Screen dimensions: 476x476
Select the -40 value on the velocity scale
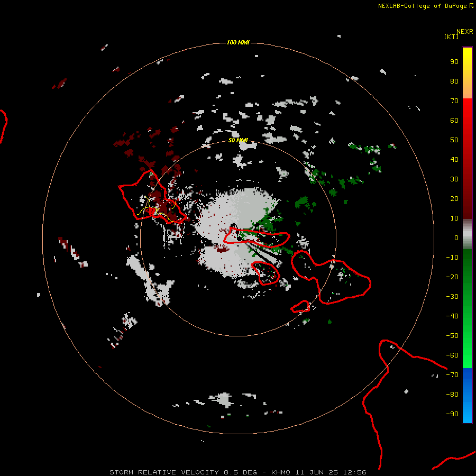452,316
